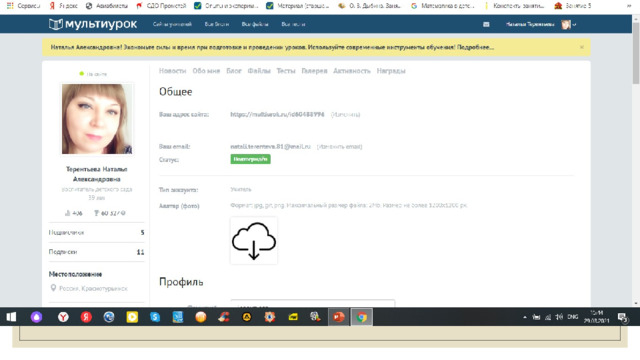
Task: Open the messages envelope icon in header
Action: (x=486, y=24)
